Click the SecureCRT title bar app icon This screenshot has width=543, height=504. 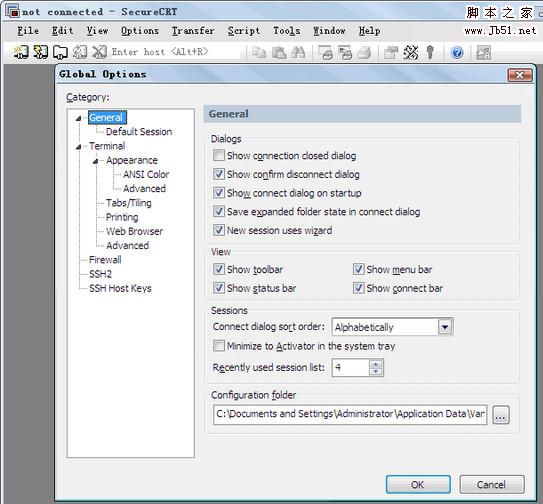(x=12, y=11)
